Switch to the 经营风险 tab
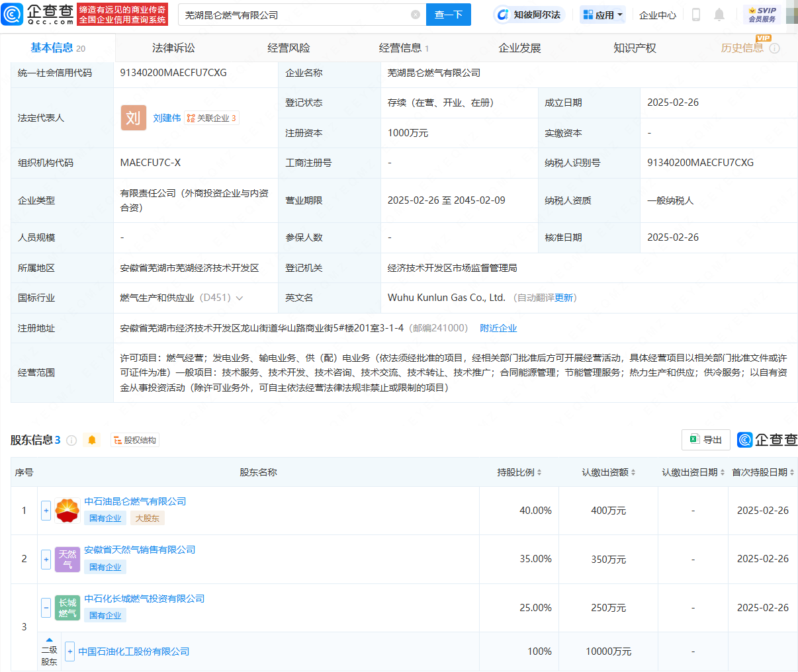Image resolution: width=798 pixels, height=672 pixels. click(x=288, y=48)
